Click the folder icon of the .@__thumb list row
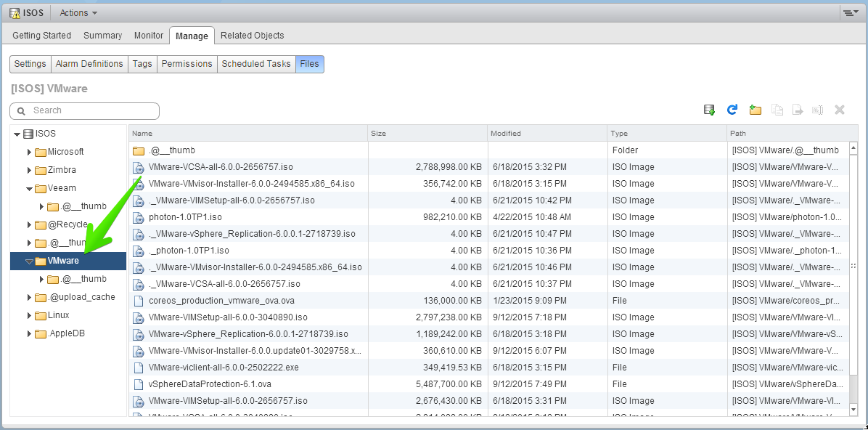Viewport: 868px width, 430px height. (x=139, y=150)
